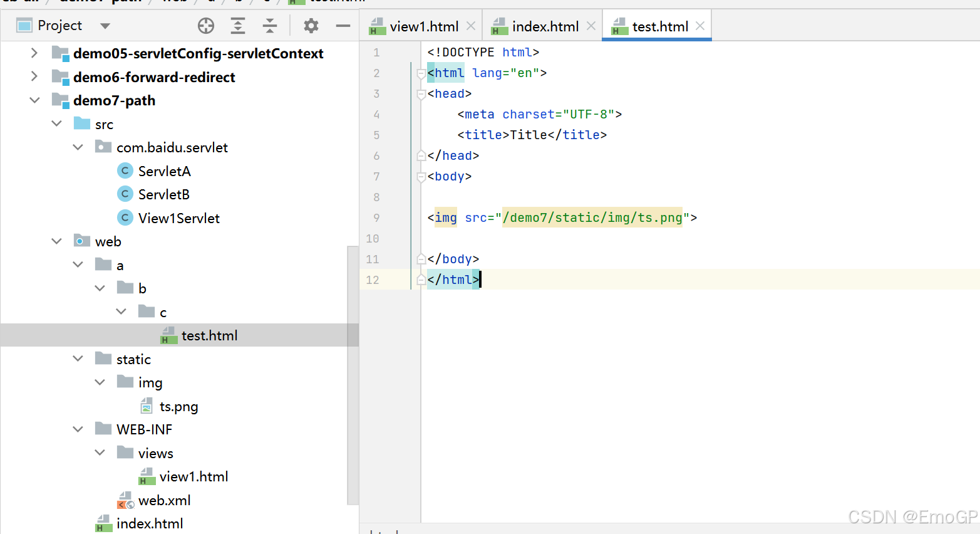Click the ServletB class icon
The image size is (980, 534).
pyautogui.click(x=125, y=194)
